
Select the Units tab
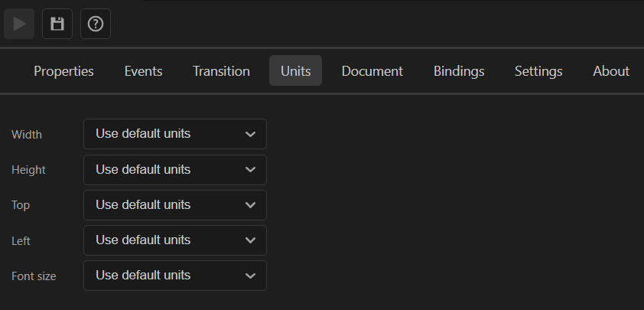296,70
